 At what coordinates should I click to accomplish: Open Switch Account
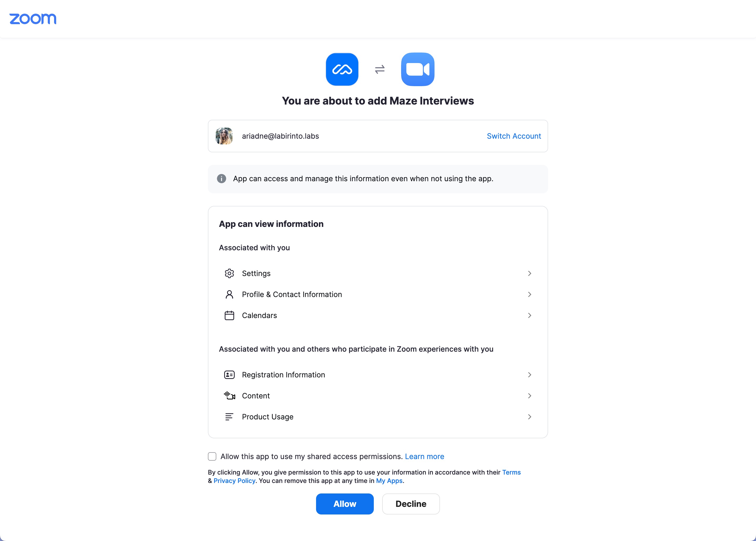coord(514,136)
